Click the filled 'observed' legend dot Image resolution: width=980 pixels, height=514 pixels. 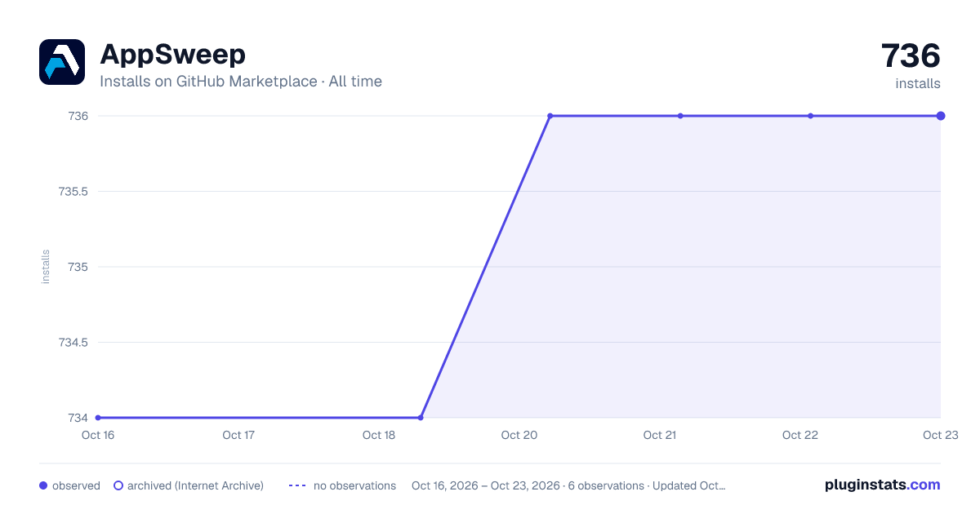click(43, 485)
